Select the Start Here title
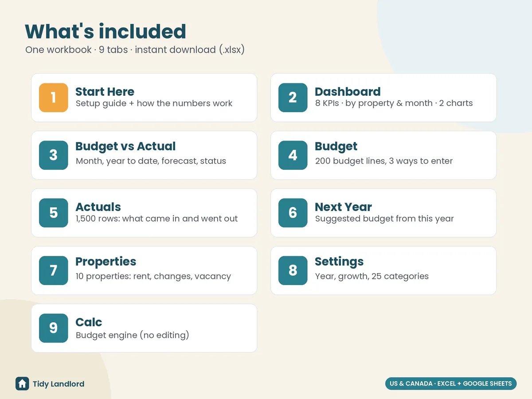The width and height of the screenshot is (532, 399). [x=105, y=92]
